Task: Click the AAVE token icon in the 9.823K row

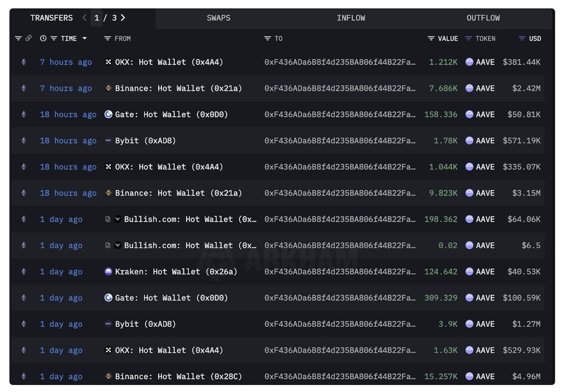Action: (469, 193)
